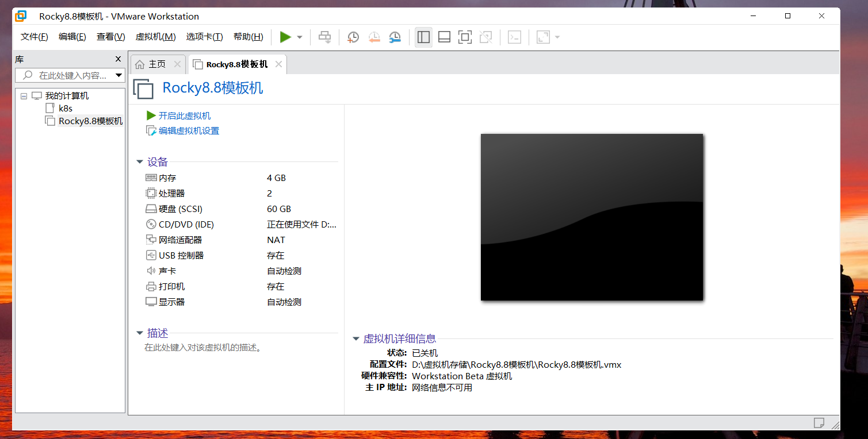The image size is (868, 439).
Task: Open the 虚拟机(M) menu
Action: coord(155,37)
